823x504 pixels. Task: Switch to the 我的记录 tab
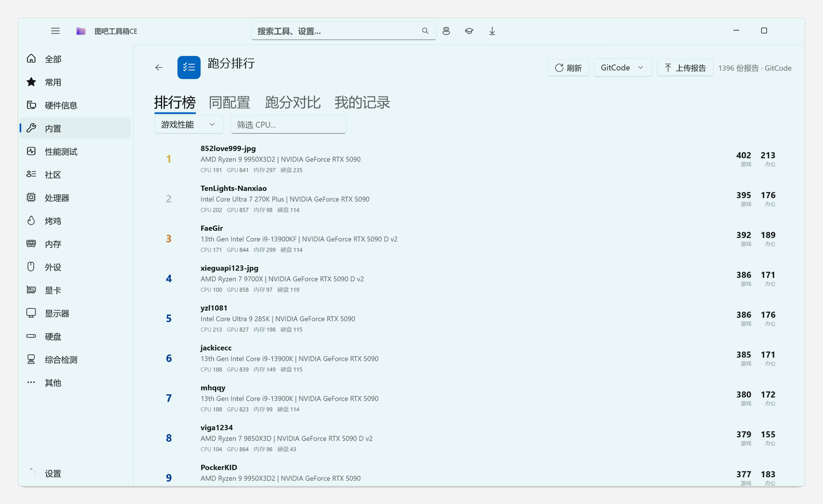pyautogui.click(x=362, y=102)
